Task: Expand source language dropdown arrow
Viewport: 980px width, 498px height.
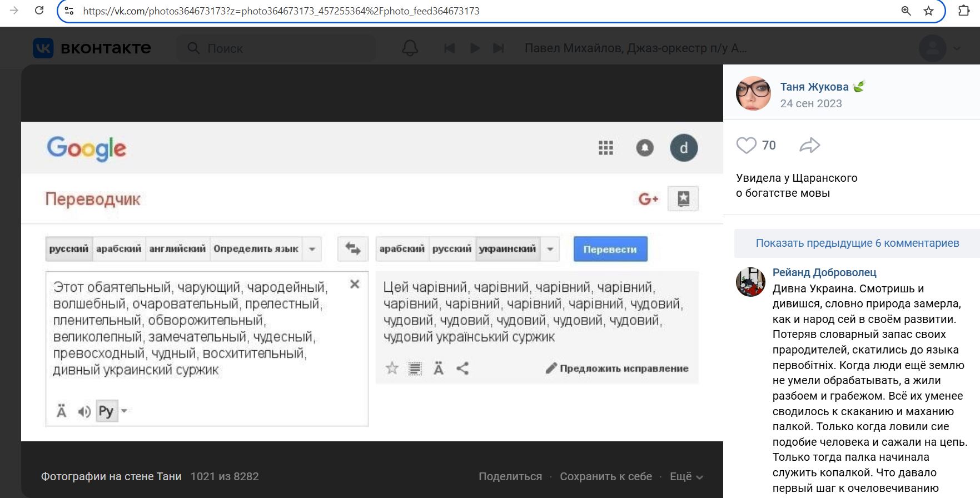Action: coord(312,249)
